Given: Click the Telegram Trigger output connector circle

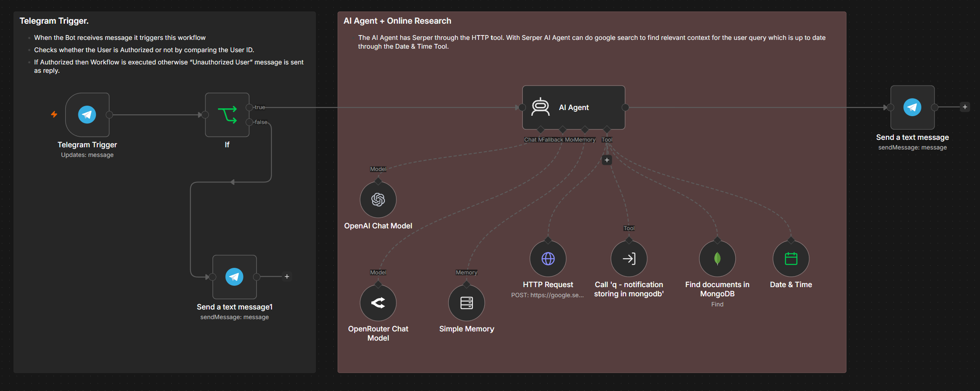Looking at the screenshot, I should point(109,115).
